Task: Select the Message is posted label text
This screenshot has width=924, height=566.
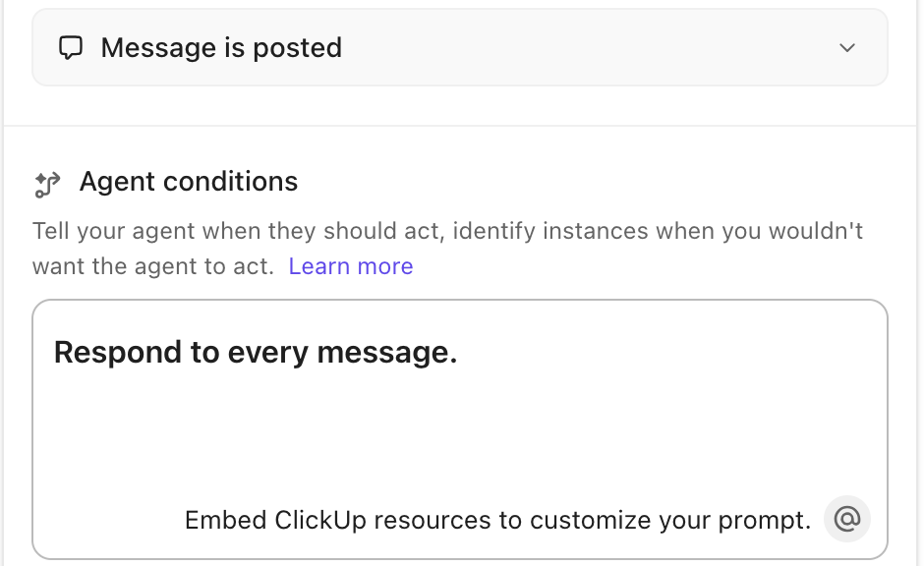Action: pos(221,48)
